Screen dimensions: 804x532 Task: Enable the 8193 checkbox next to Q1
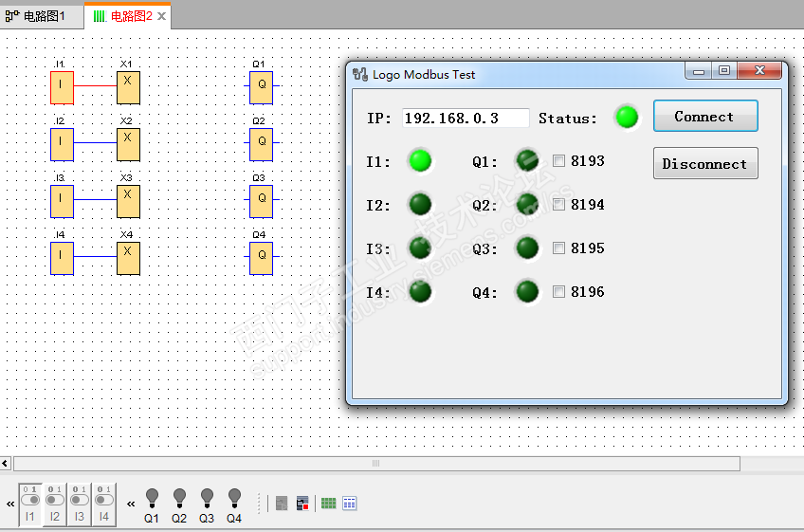pos(558,161)
